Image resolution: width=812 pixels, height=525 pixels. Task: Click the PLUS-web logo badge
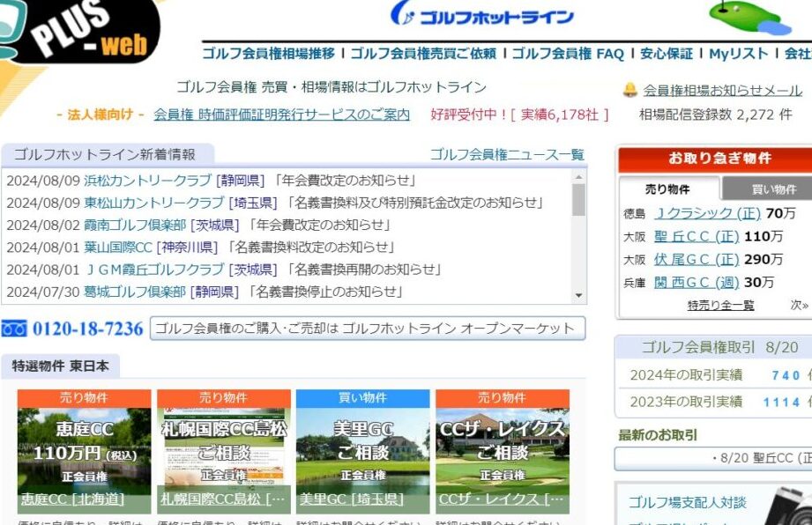[84, 30]
